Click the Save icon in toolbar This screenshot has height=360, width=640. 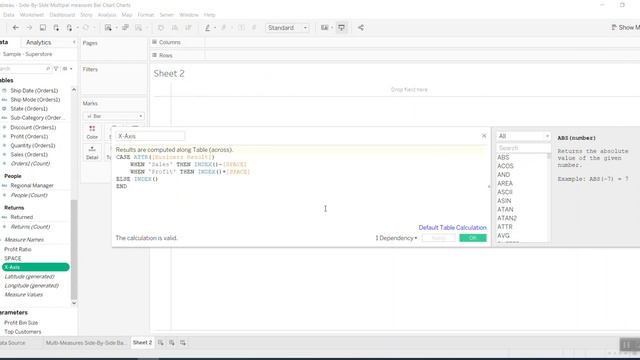[42, 28]
